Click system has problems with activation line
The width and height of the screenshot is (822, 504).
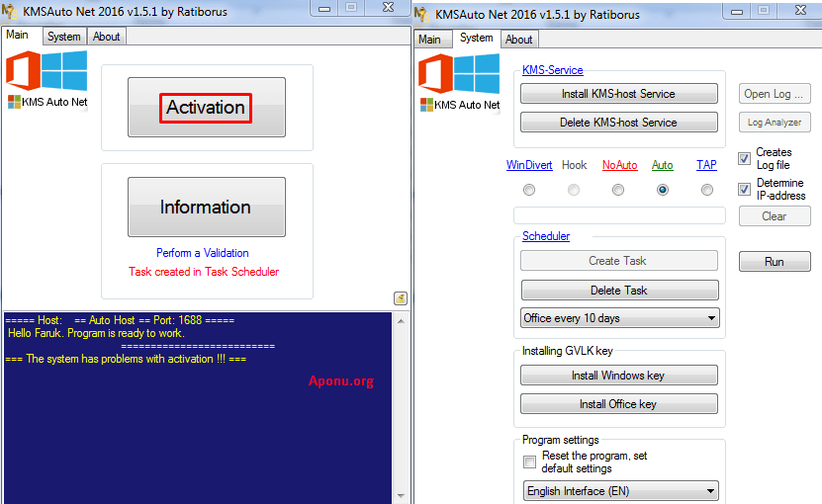coord(126,359)
